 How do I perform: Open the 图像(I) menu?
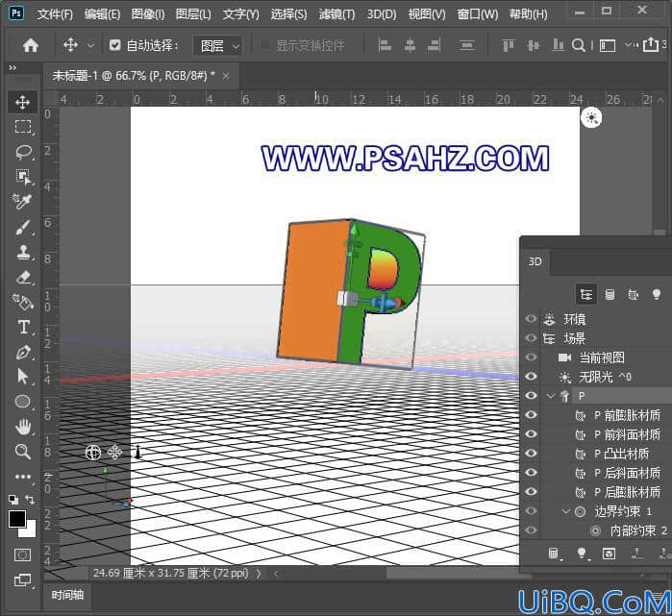click(148, 14)
